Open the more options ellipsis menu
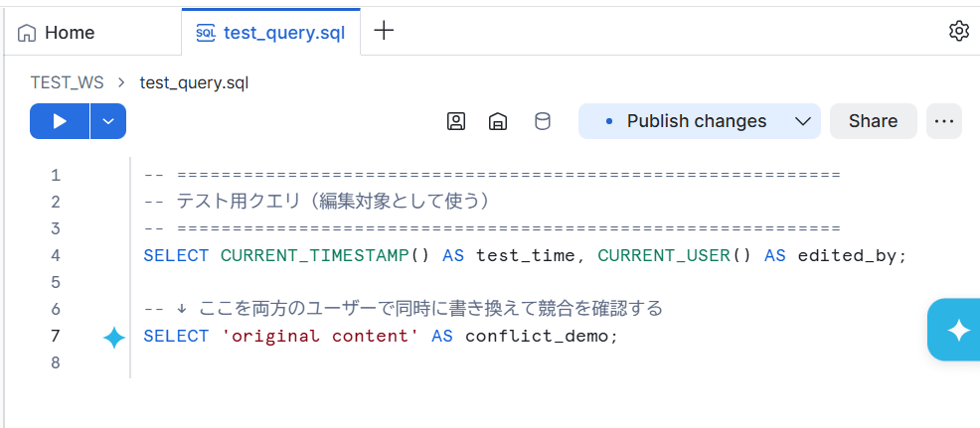The height and width of the screenshot is (428, 980). coord(944,121)
